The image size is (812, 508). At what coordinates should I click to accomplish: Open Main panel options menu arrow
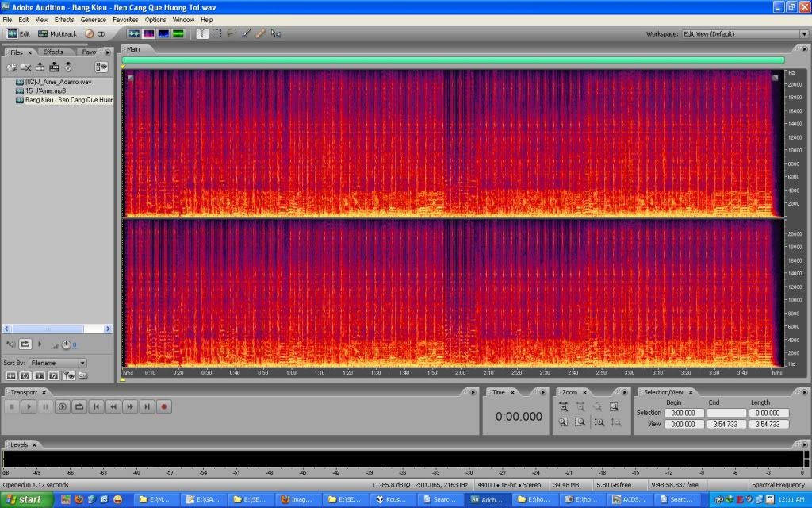point(804,49)
